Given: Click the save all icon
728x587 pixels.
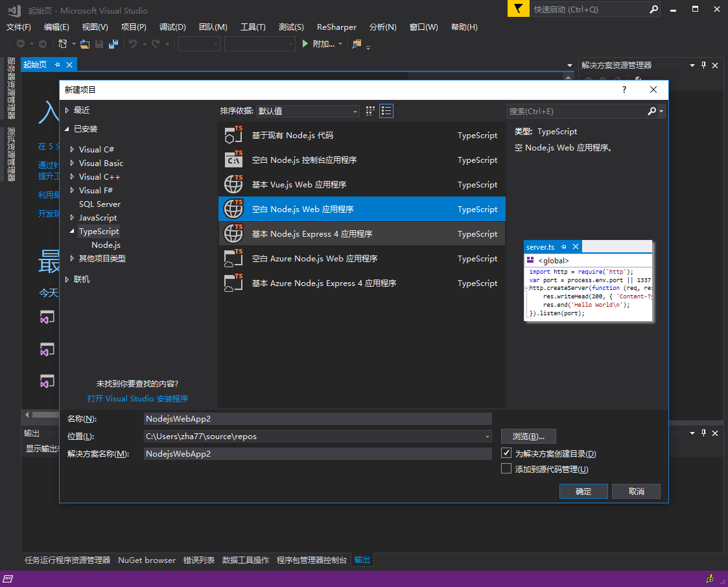Looking at the screenshot, I should 113,43.
